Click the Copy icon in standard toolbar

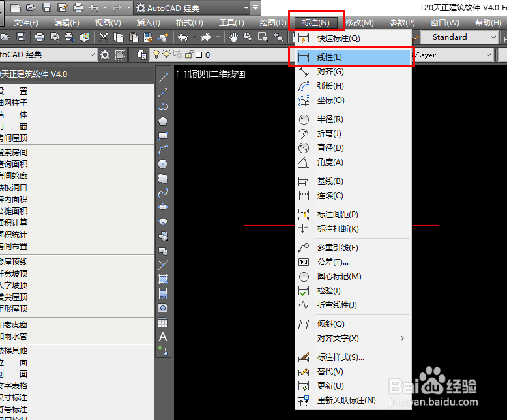pyautogui.click(x=119, y=37)
